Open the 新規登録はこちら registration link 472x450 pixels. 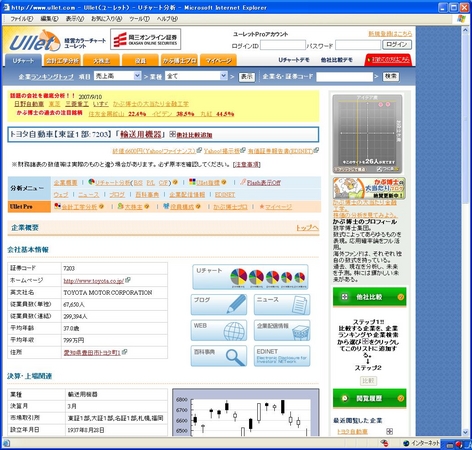[x=390, y=34]
